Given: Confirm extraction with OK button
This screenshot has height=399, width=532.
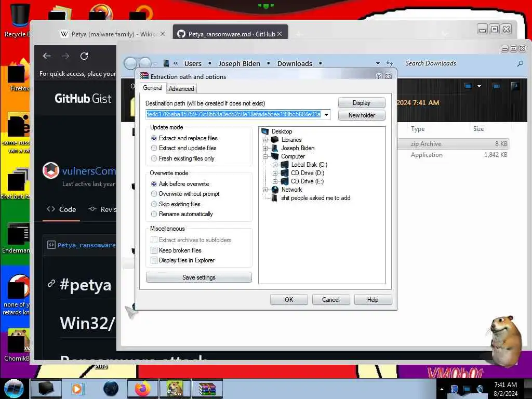Looking at the screenshot, I should click(289, 300).
